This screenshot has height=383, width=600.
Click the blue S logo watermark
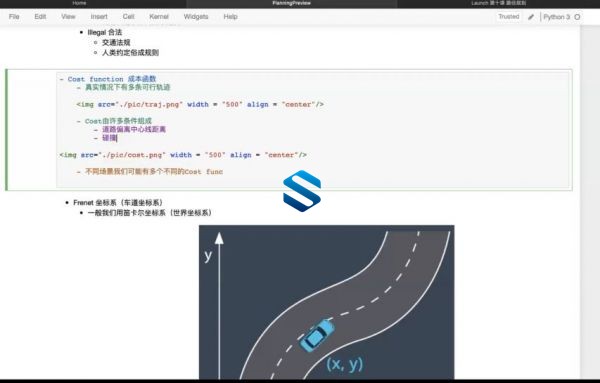pos(302,191)
